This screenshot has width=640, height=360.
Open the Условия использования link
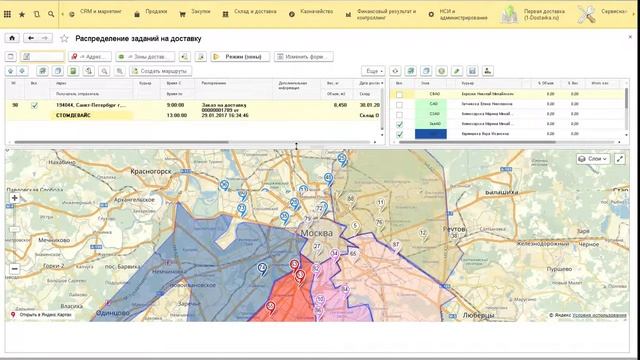click(599, 315)
